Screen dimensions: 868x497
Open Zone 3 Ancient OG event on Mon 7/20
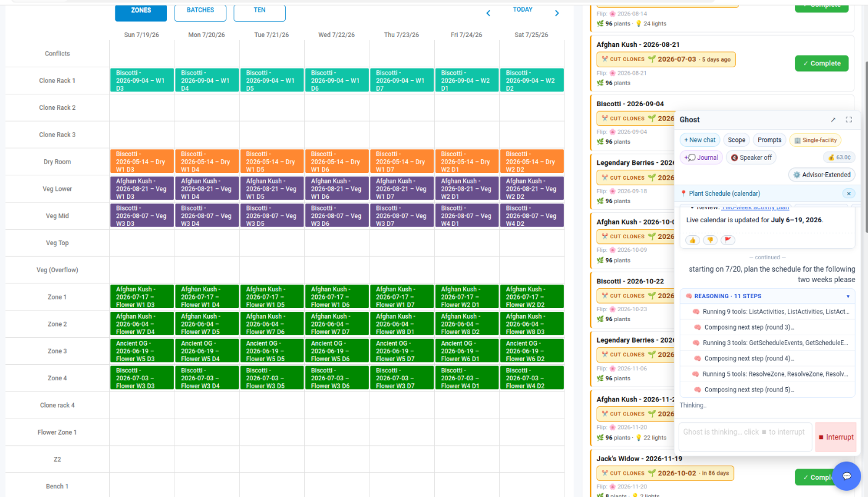(207, 351)
